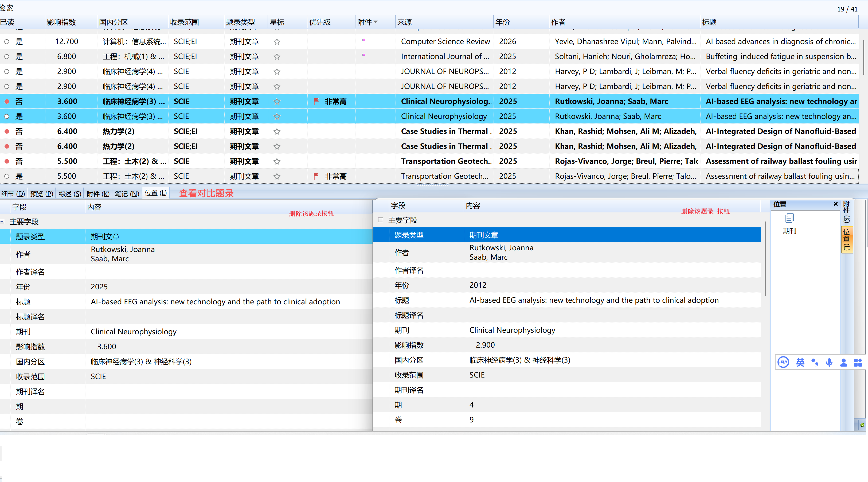Screen dimensions: 868x482
Task: Star the Clinical Neurophysiology 2025 record
Action: click(x=277, y=116)
